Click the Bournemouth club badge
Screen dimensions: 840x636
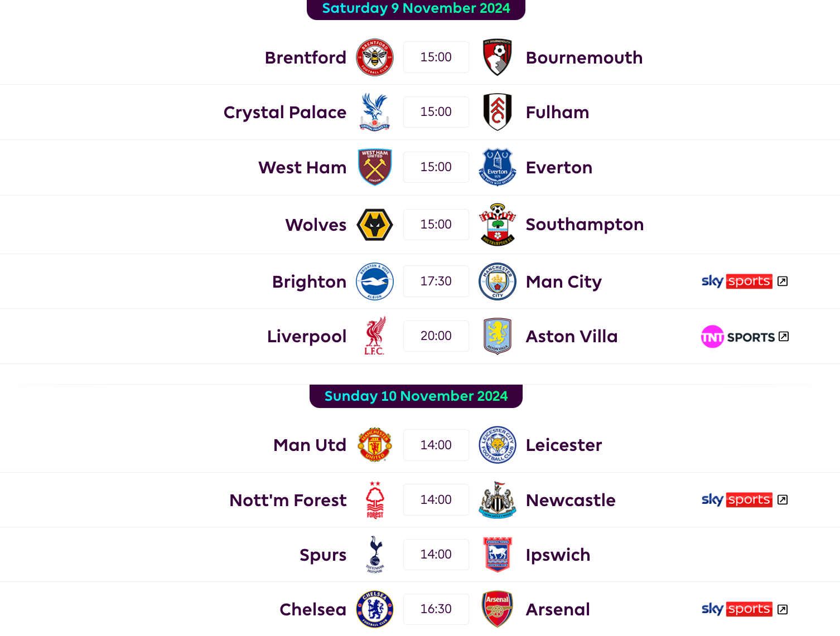point(497,57)
